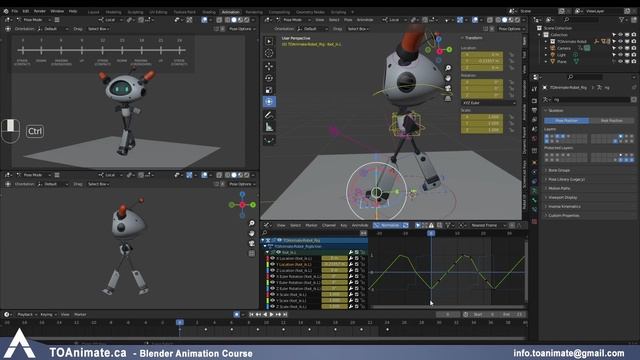Click the Select Box tool at toolbar top
The height and width of the screenshot is (360, 640).
coord(269,41)
